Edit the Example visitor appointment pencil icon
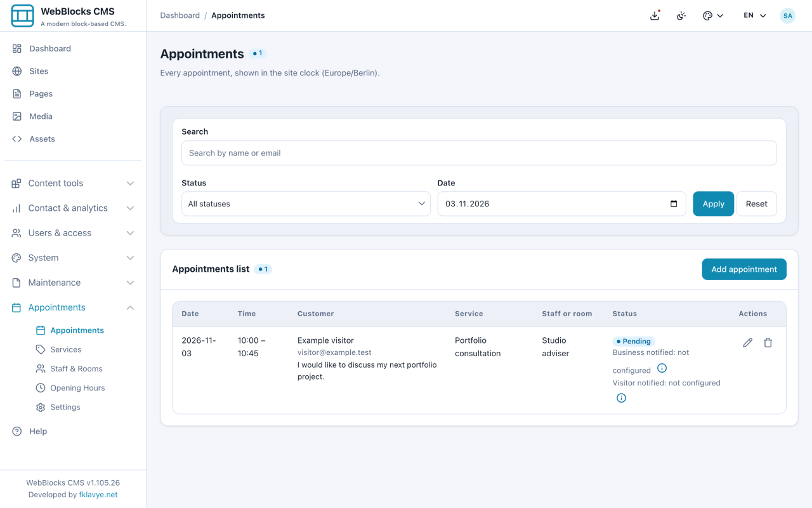Image resolution: width=812 pixels, height=508 pixels. pyautogui.click(x=748, y=343)
